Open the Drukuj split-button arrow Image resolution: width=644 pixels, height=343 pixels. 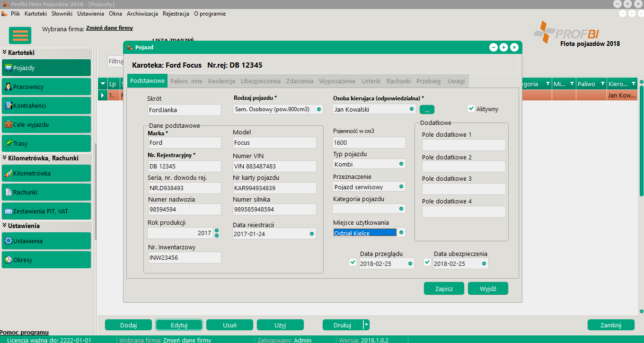(x=366, y=325)
